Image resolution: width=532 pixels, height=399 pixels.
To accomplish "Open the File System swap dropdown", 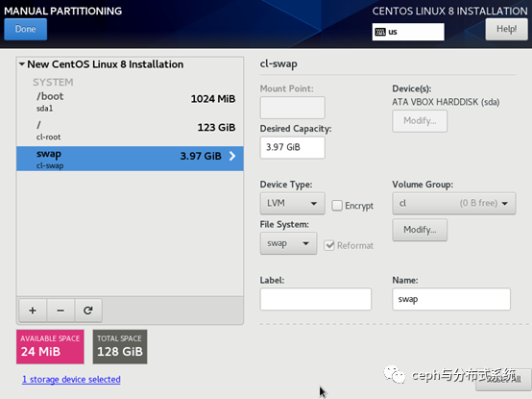I will pos(288,243).
